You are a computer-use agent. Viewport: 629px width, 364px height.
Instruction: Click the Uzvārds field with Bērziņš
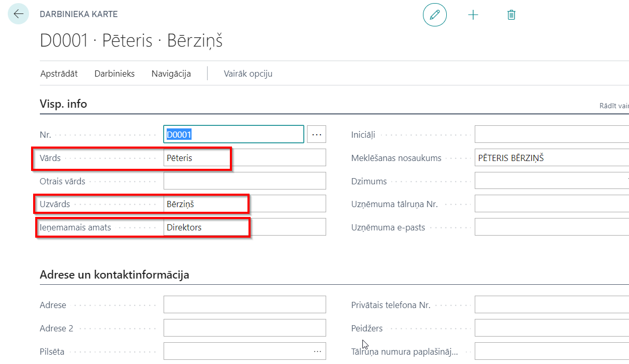245,204
